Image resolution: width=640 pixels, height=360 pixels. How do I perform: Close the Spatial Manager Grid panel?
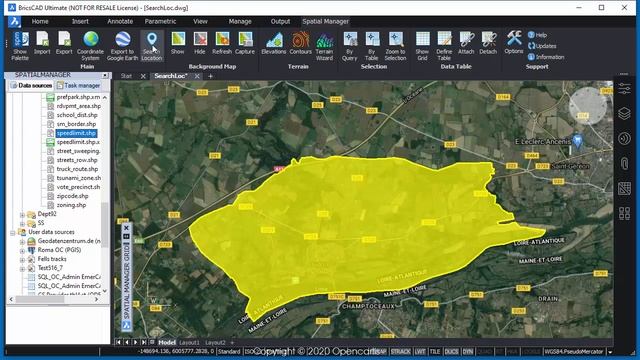click(126, 228)
